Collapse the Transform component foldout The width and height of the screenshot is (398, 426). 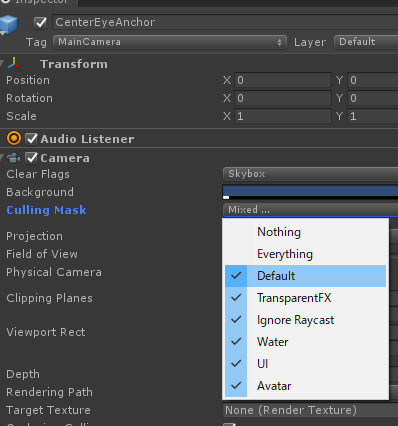[x=2, y=63]
